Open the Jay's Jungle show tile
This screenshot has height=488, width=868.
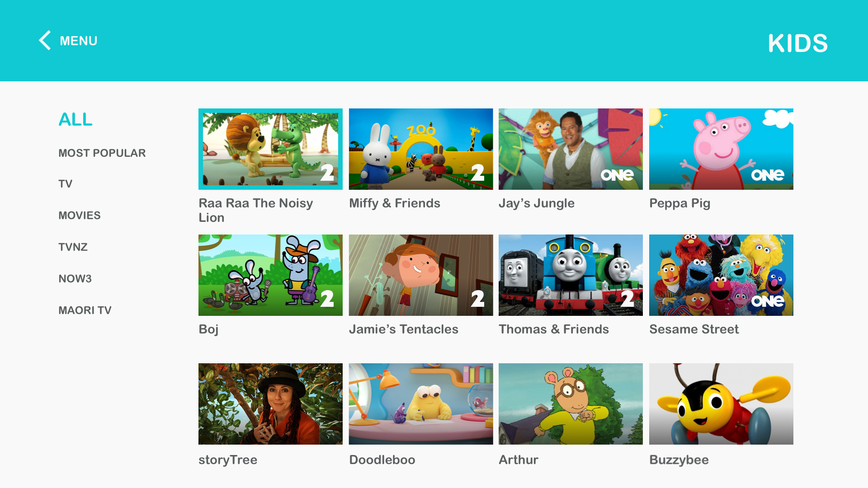click(571, 149)
